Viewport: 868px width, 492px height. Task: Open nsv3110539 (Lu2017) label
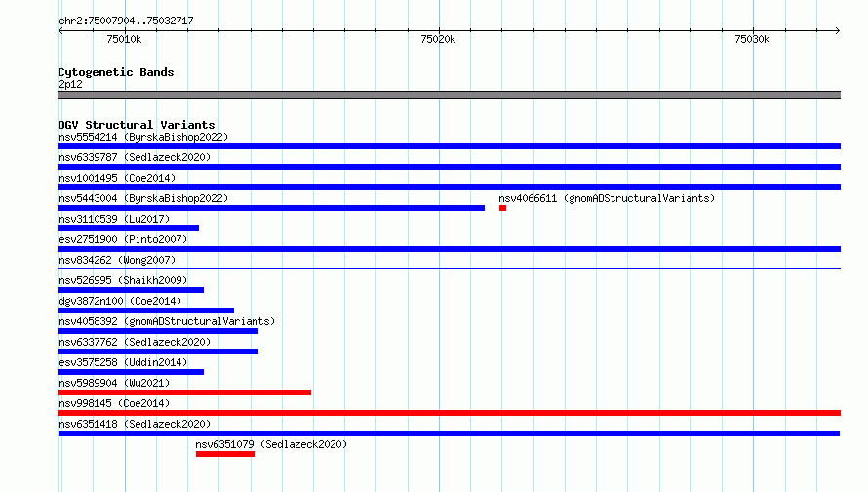[114, 219]
